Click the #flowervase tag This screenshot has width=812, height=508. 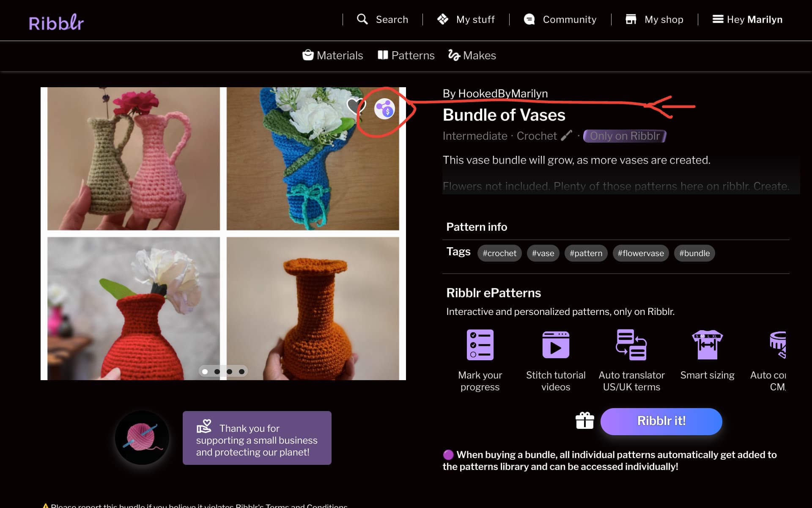(x=641, y=253)
